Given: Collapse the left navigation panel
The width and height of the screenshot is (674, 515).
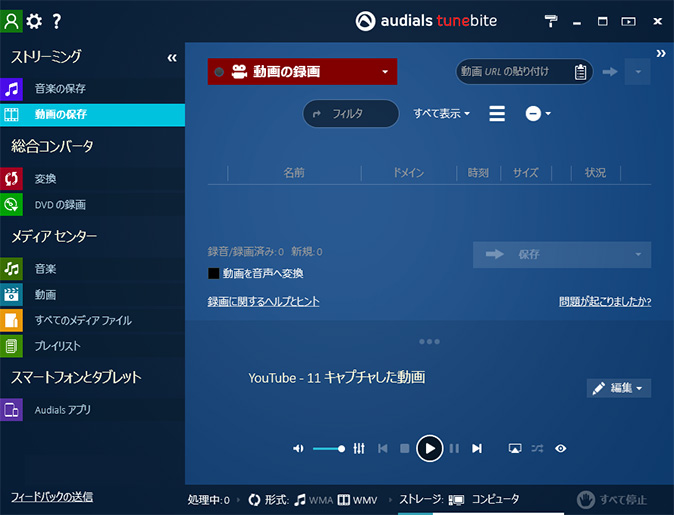Looking at the screenshot, I should pyautogui.click(x=172, y=58).
